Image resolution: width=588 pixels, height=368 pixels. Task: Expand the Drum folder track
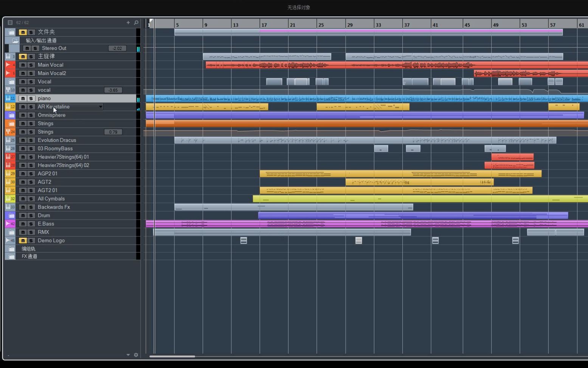coord(11,215)
